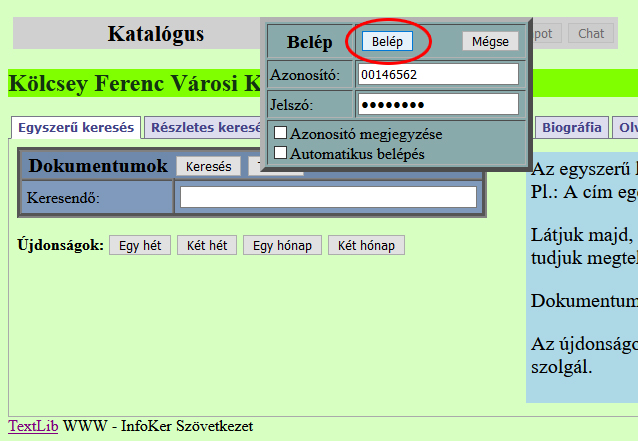Viewport: 638px width, 441px height.
Task: Click the Chat button at top right
Action: pos(591,33)
